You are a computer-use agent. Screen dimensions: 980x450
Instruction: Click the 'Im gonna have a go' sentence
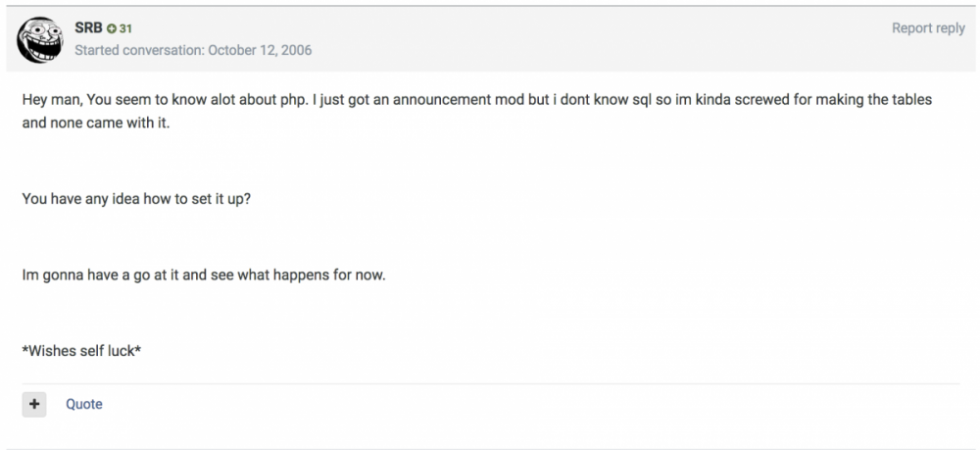204,275
